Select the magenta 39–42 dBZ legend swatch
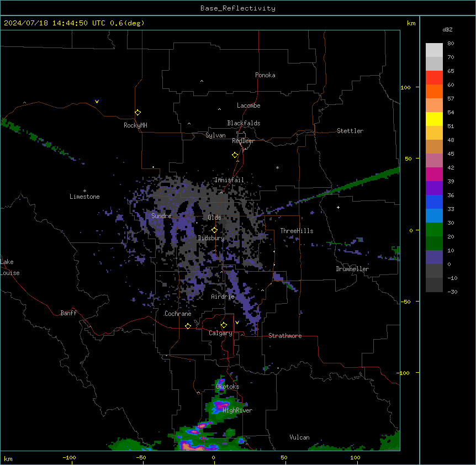This screenshot has width=476, height=465. (x=434, y=175)
